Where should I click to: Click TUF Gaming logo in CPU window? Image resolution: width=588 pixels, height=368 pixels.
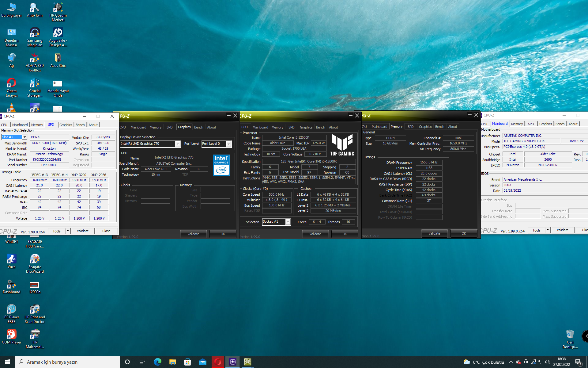pyautogui.click(x=342, y=145)
